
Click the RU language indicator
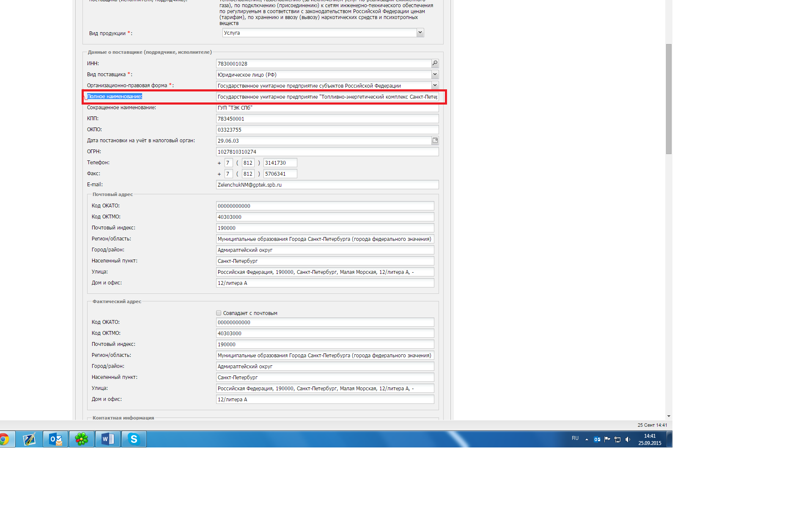click(575, 438)
